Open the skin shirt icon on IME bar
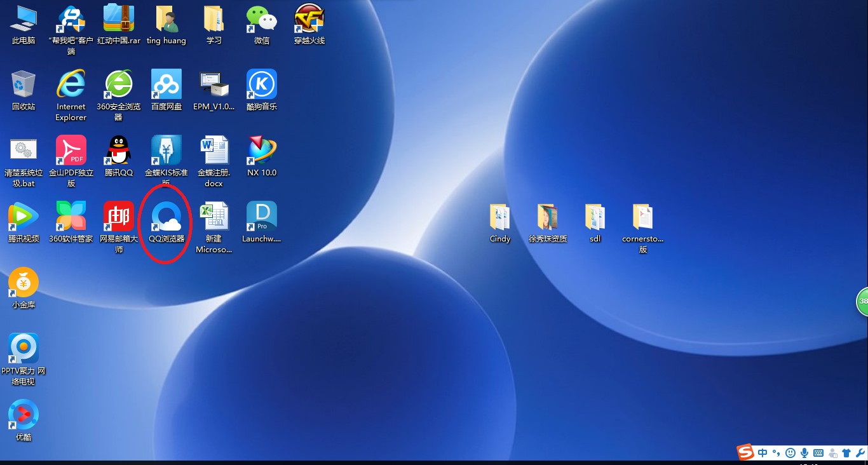Viewport: 868px width, 465px height. [846, 453]
